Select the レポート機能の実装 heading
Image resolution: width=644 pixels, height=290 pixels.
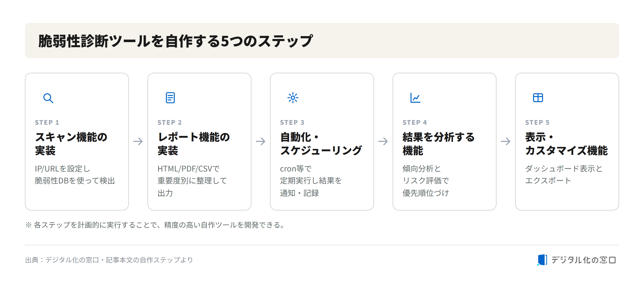click(x=194, y=144)
